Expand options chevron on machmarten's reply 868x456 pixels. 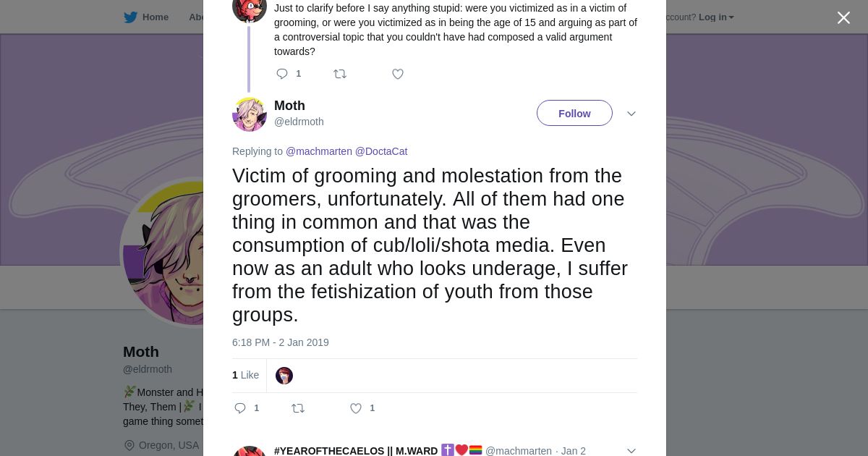[x=631, y=450]
